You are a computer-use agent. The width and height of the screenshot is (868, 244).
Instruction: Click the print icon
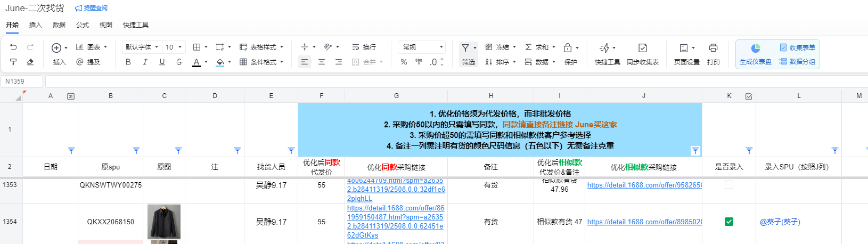[713, 48]
